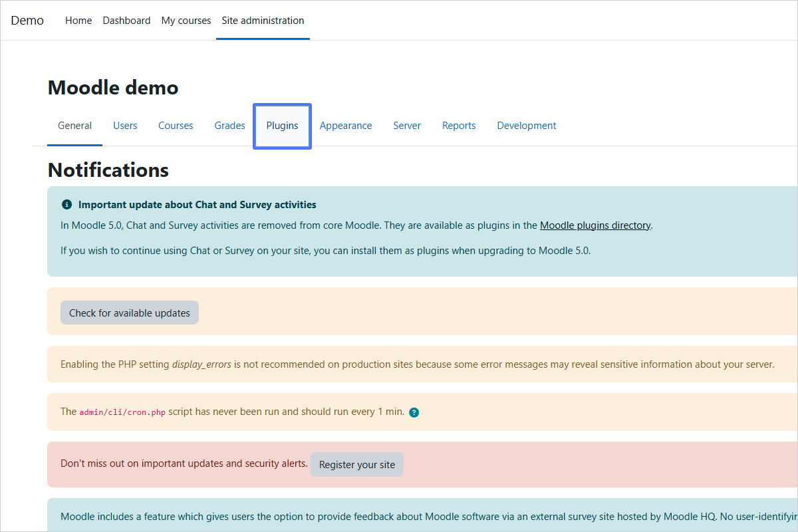The height and width of the screenshot is (532, 798).
Task: Go to Home in top navigation
Action: click(78, 21)
